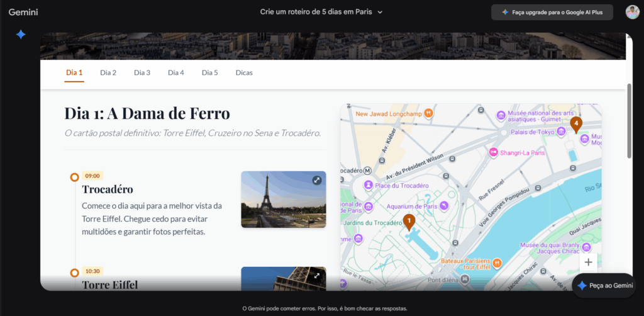Click the Trocadéro stop heading
Image resolution: width=644 pixels, height=316 pixels.
(108, 189)
